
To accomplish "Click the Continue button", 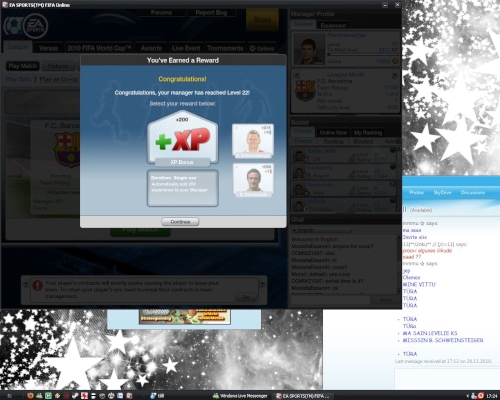I will point(180,222).
